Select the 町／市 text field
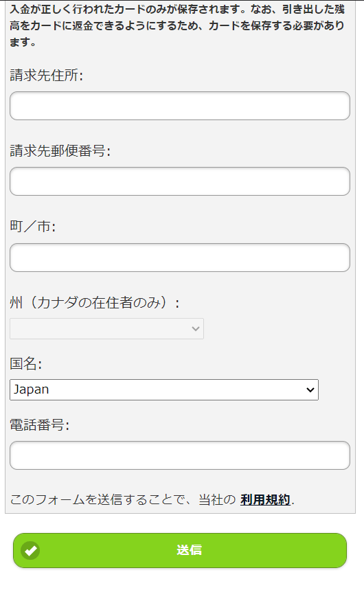Viewport: 364px width, 590px height. (x=180, y=258)
